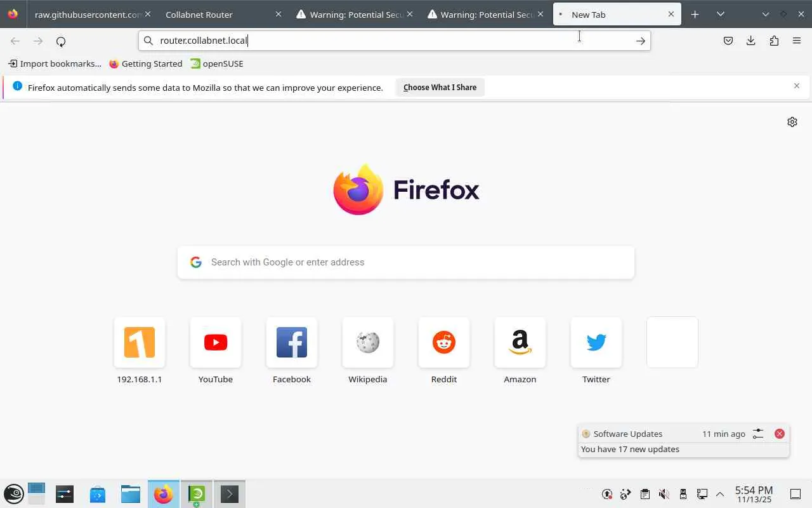Open the clipboard tray icon

tap(645, 494)
